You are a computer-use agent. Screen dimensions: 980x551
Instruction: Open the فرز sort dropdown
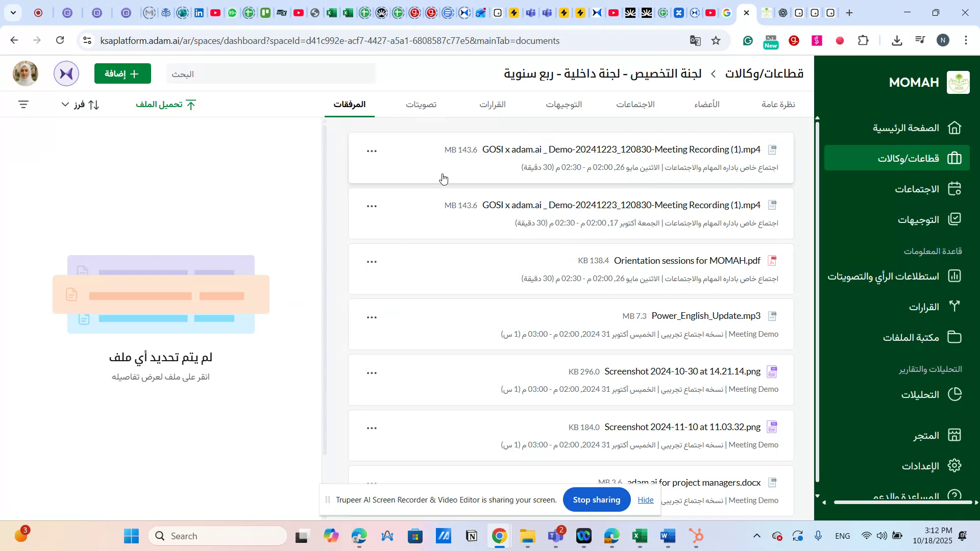pyautogui.click(x=79, y=105)
